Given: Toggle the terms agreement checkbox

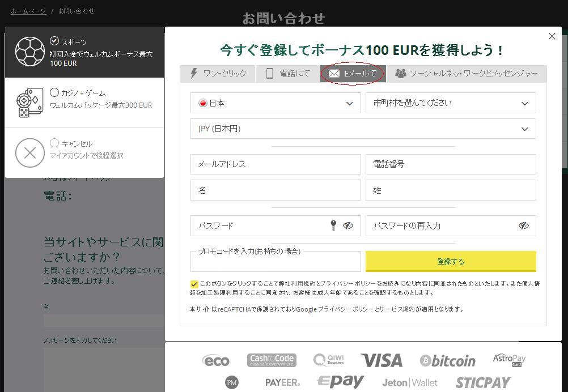Looking at the screenshot, I should [x=194, y=284].
